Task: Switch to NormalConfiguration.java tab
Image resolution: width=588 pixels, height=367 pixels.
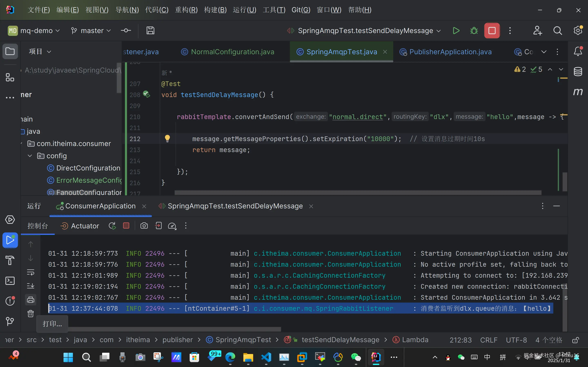Action: pos(232,52)
